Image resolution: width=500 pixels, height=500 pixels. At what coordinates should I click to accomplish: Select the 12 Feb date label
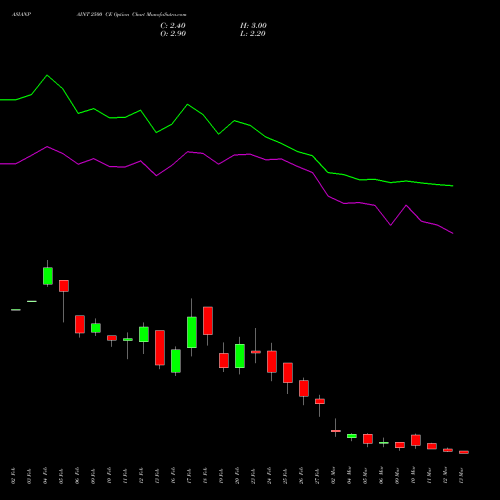[141, 476]
